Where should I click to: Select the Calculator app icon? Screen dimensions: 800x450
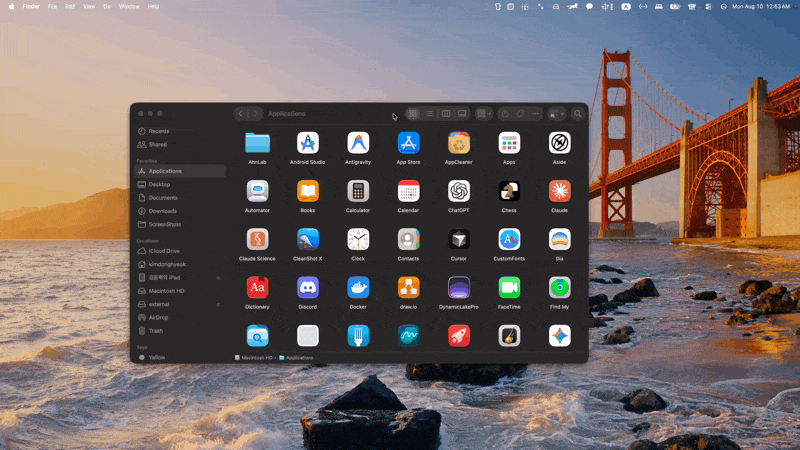pyautogui.click(x=358, y=191)
